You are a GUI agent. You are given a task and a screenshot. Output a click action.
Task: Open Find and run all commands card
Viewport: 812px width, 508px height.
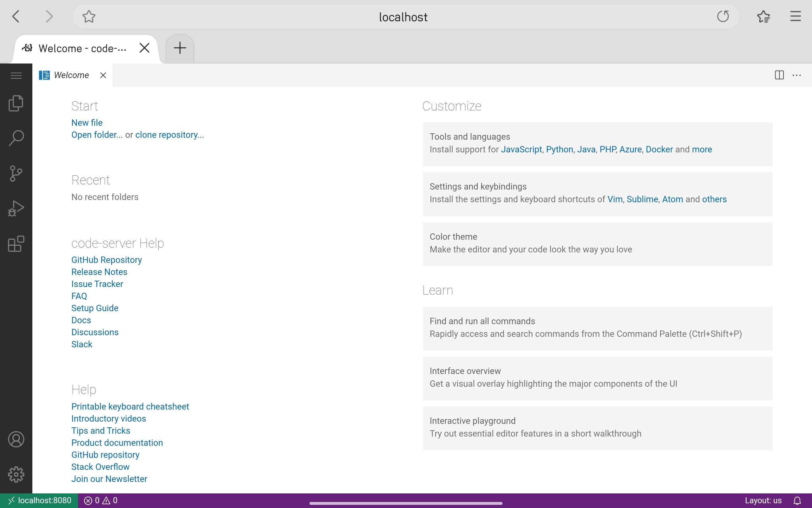(x=597, y=328)
